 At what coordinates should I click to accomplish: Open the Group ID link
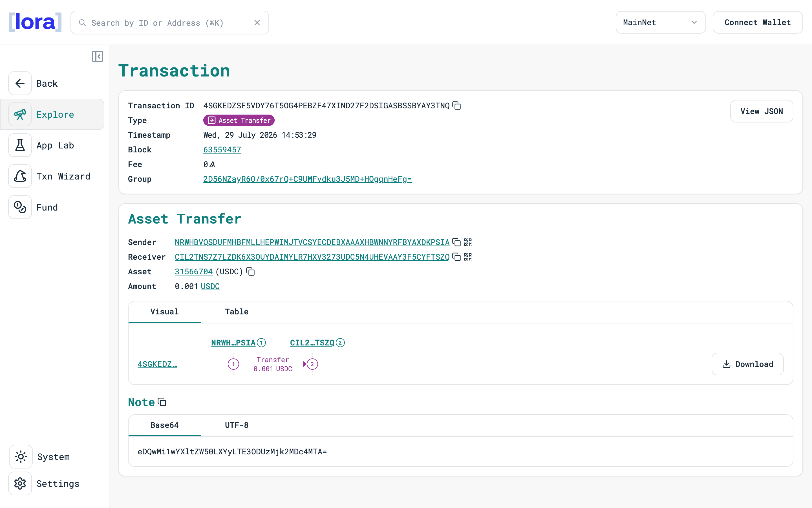click(307, 179)
